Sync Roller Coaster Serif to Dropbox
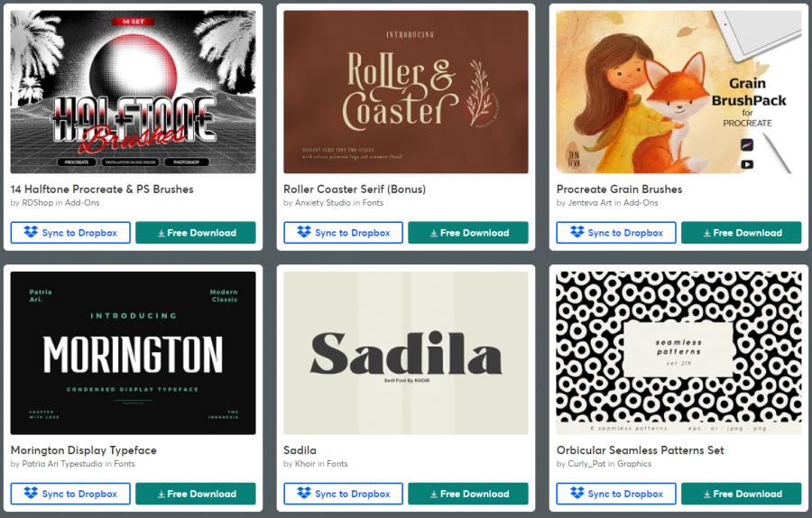The height and width of the screenshot is (518, 812). point(344,233)
